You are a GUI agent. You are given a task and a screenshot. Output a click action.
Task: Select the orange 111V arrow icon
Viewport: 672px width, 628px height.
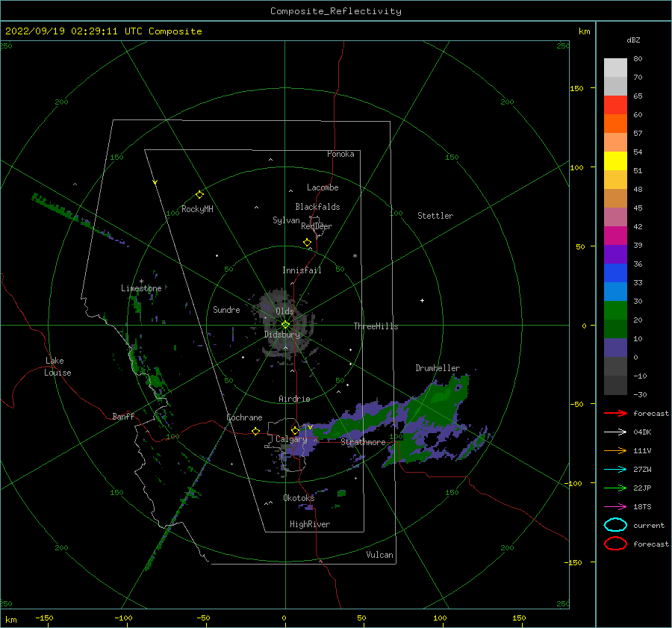point(615,450)
